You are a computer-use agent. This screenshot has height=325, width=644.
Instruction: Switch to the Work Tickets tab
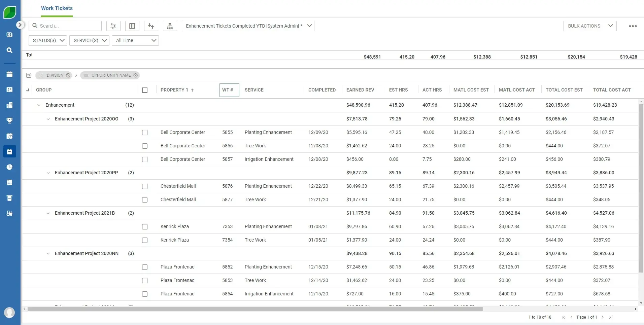(x=57, y=8)
